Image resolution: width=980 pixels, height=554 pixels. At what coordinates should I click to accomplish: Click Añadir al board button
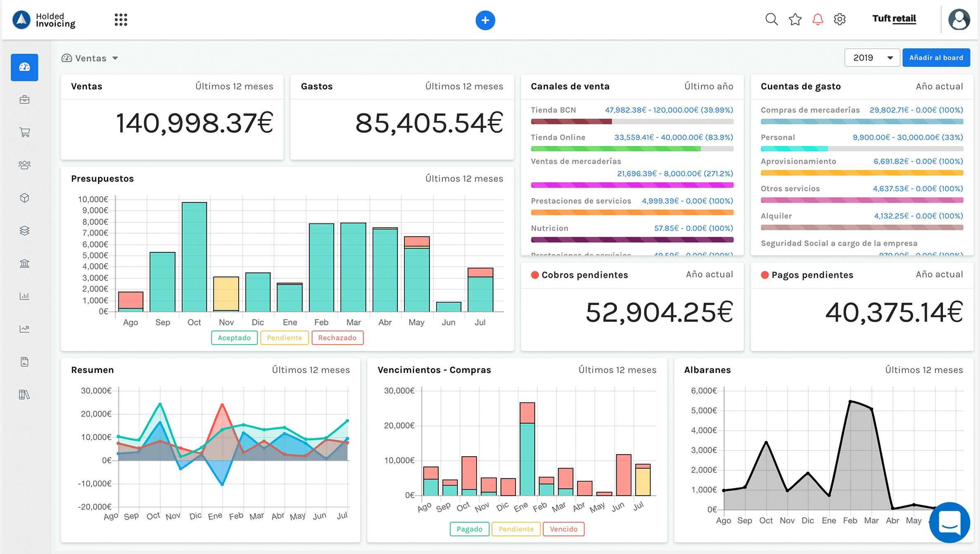[936, 58]
